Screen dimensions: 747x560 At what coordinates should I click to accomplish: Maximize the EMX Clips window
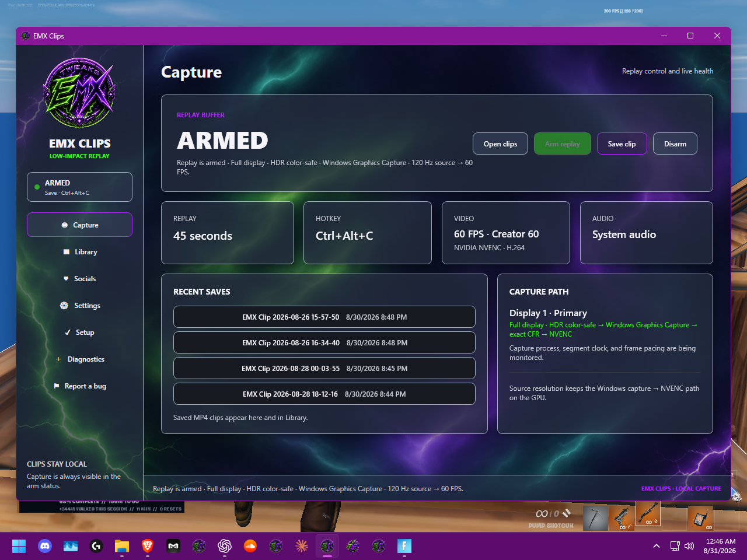click(690, 36)
